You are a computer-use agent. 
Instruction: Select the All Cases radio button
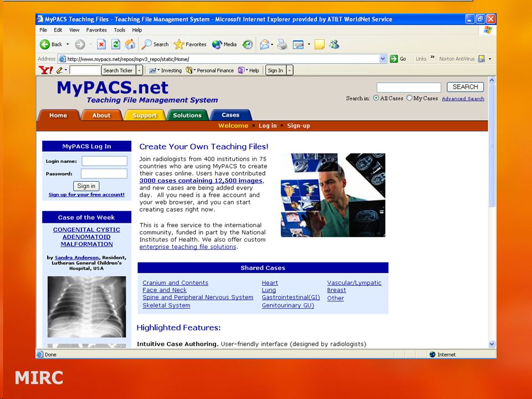tap(376, 98)
